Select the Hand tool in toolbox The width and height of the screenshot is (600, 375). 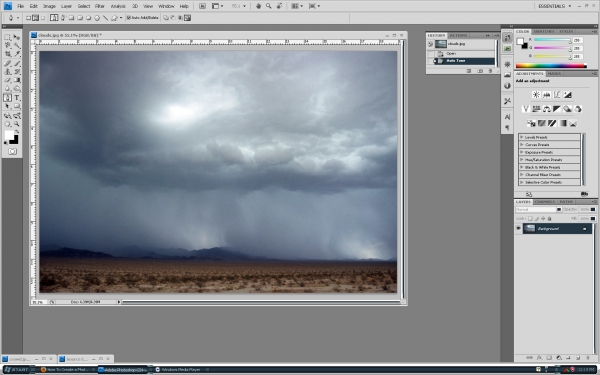(7, 124)
